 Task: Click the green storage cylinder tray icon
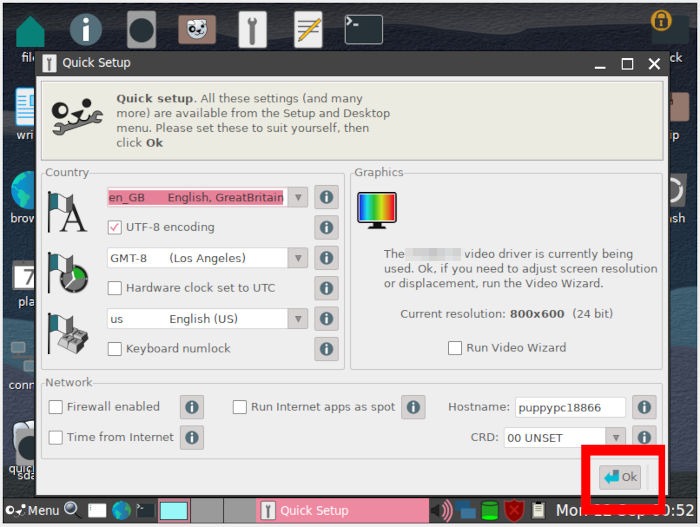pos(489,510)
